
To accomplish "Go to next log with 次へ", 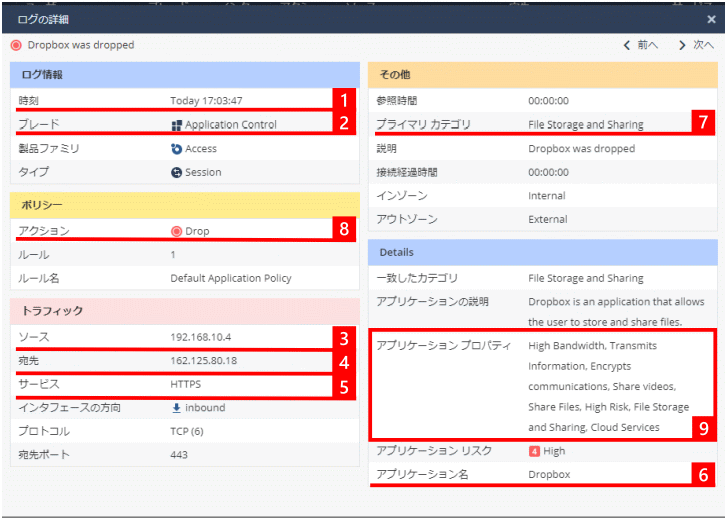I will [696, 45].
